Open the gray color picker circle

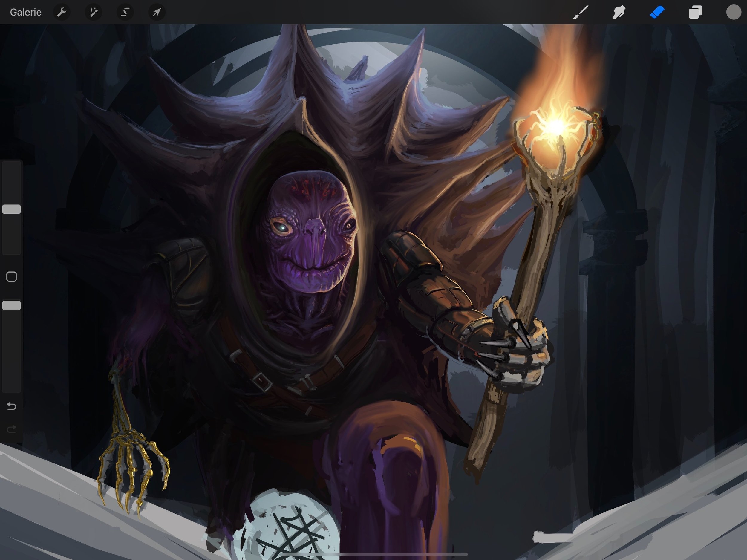click(x=733, y=12)
